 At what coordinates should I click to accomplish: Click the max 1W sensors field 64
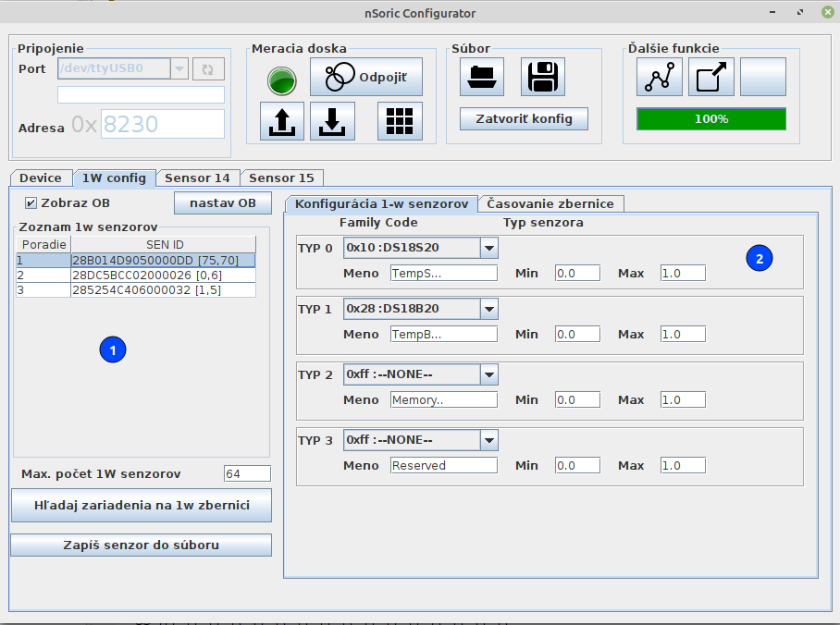coord(247,473)
